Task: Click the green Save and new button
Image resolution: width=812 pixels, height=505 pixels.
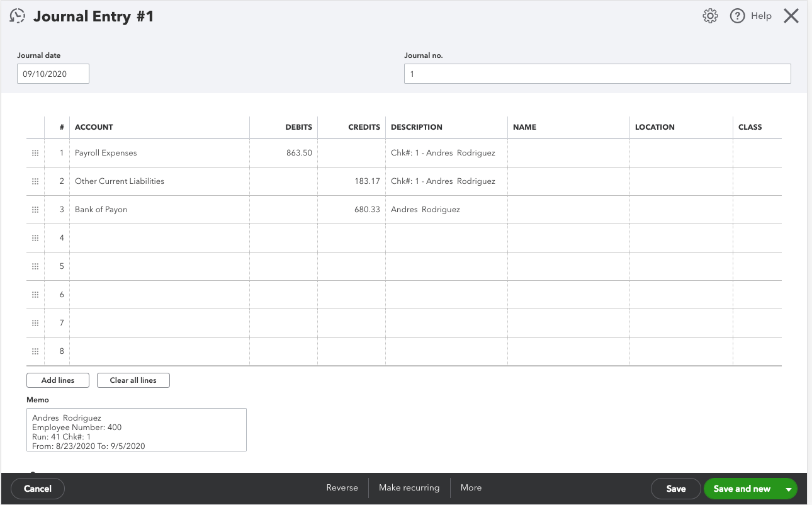Action: (743, 488)
